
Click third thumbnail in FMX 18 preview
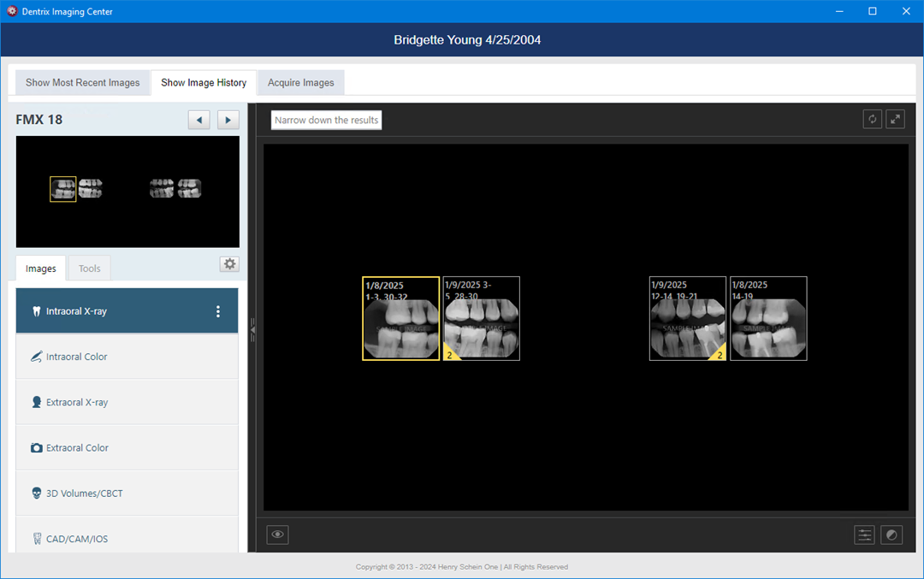[x=162, y=188]
